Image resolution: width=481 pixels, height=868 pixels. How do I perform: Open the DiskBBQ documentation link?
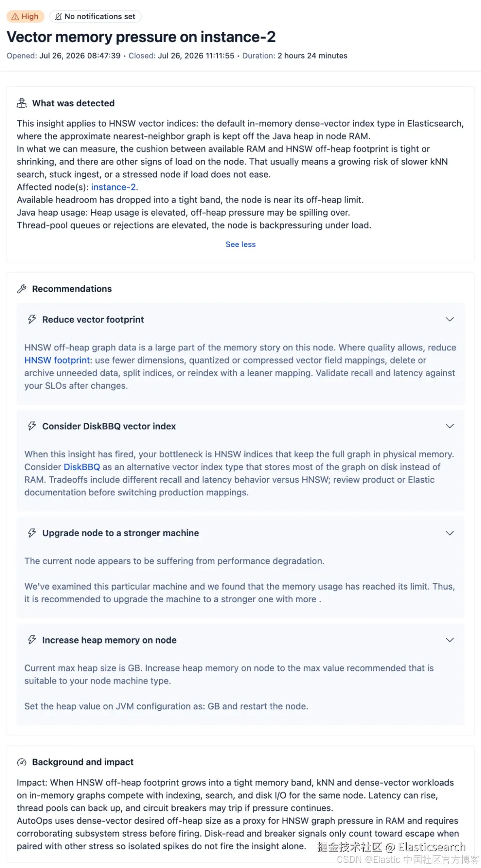click(82, 467)
